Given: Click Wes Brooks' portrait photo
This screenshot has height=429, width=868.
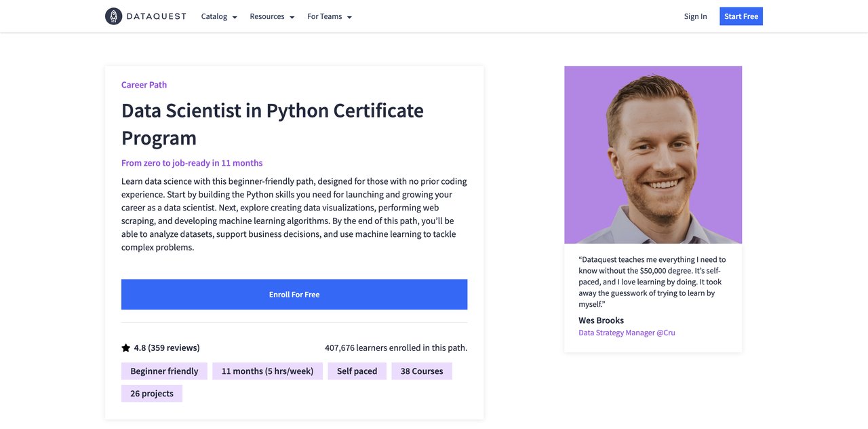Looking at the screenshot, I should [653, 155].
